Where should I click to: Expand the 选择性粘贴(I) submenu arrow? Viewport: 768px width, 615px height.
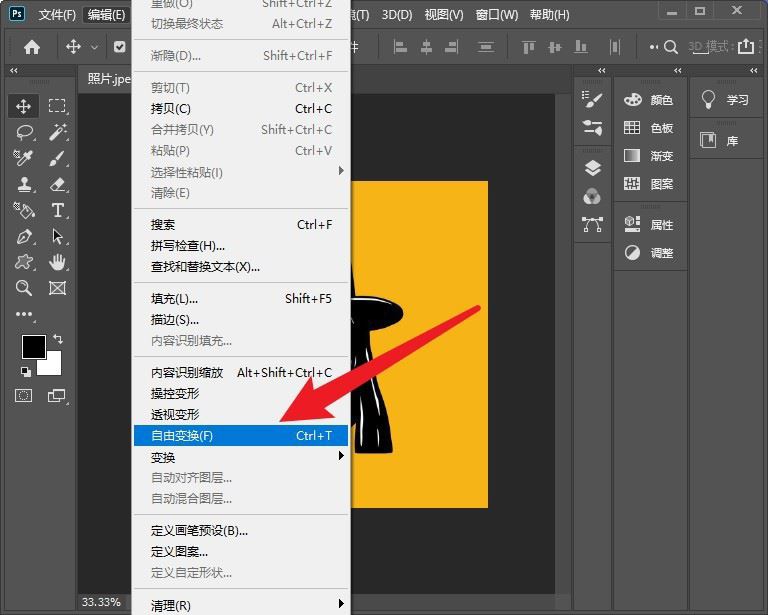pos(341,171)
